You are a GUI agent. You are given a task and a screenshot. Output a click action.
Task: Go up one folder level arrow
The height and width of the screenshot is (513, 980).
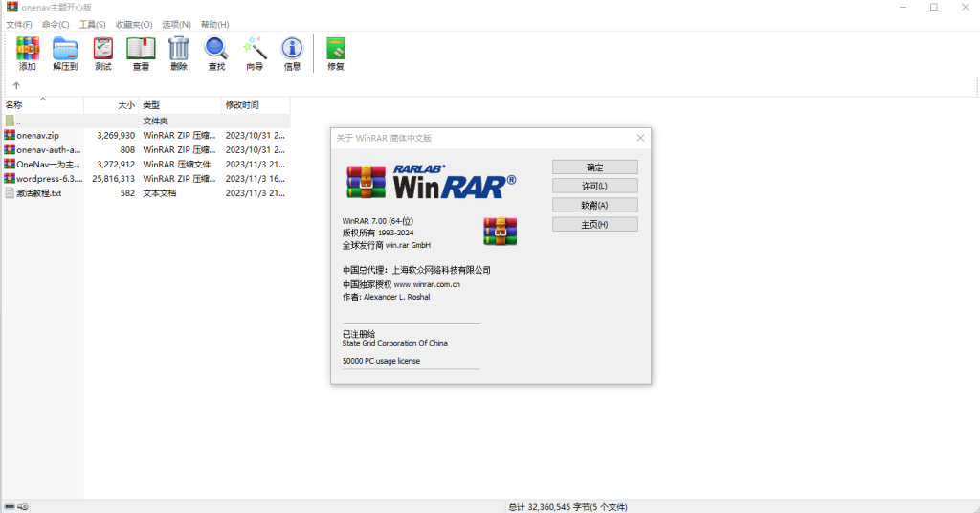point(16,85)
